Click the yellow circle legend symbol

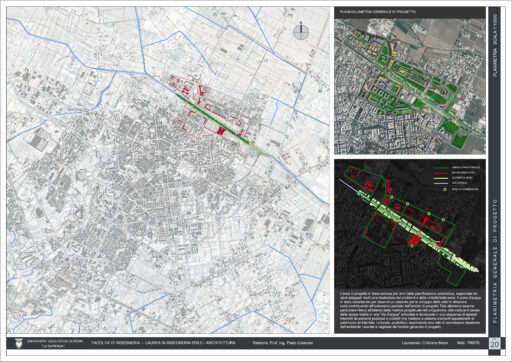445,189
